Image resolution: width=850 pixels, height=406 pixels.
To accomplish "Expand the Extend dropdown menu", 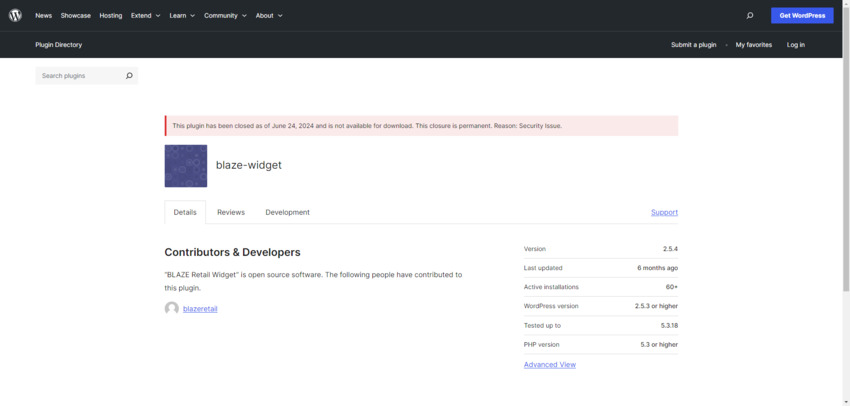I will [146, 16].
